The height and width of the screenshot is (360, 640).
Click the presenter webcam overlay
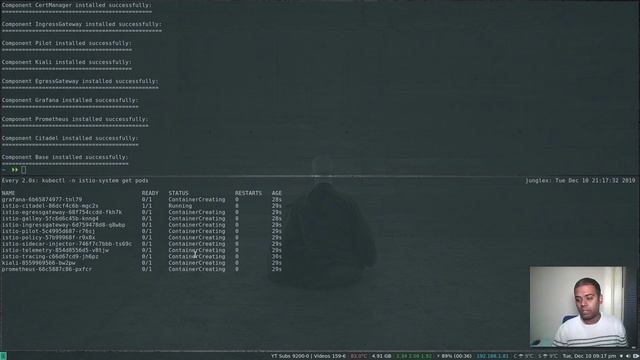(x=578, y=307)
